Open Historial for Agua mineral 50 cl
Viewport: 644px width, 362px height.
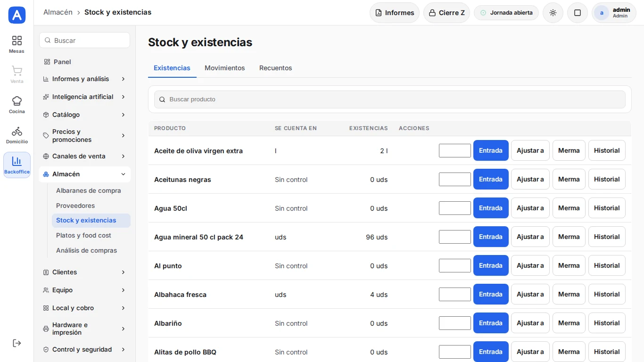tap(607, 237)
